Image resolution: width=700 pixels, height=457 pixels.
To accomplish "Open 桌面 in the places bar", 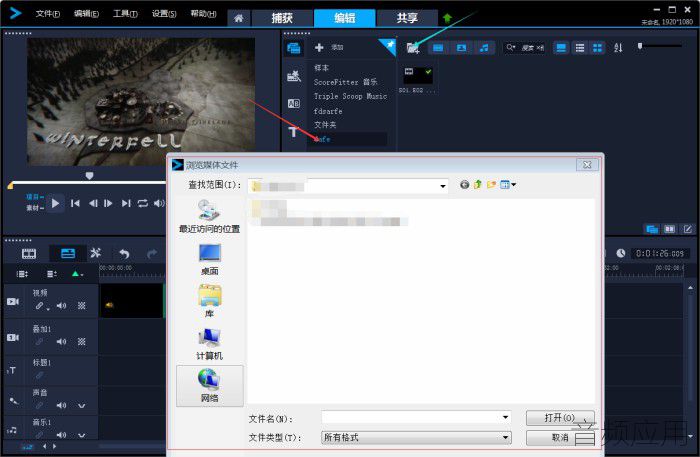I will (x=209, y=260).
